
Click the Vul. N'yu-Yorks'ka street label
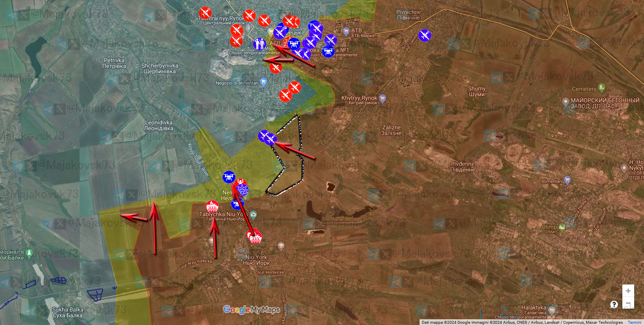[x=196, y=264]
